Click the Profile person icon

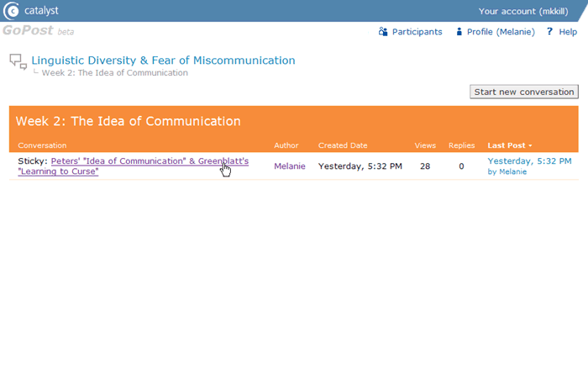click(x=459, y=32)
